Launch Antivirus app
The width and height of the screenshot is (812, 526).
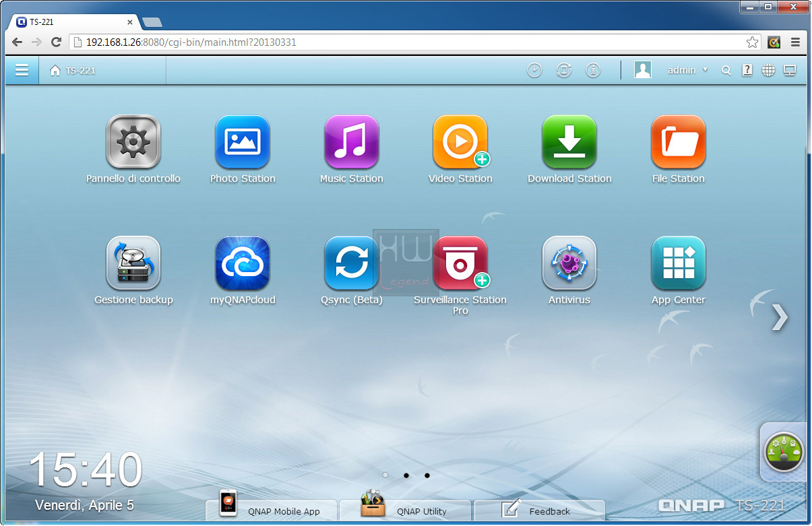coord(569,263)
